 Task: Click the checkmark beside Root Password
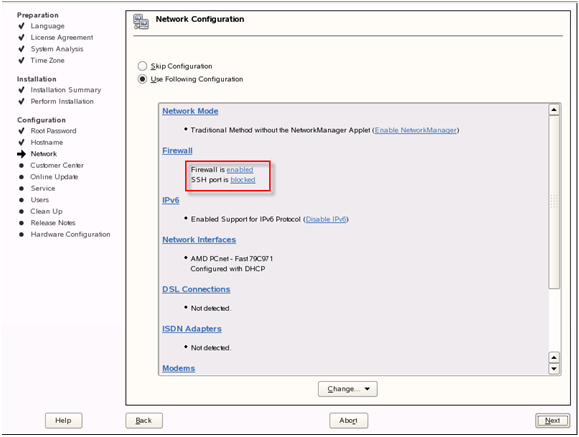coord(21,131)
